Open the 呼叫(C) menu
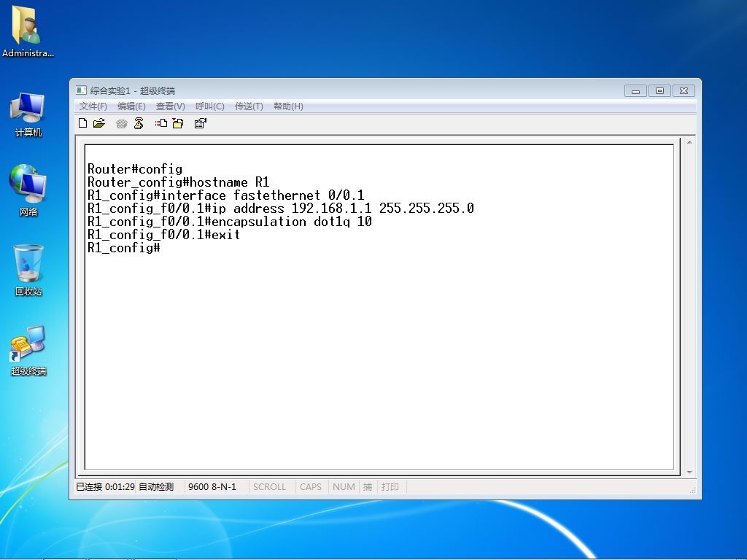This screenshot has height=560, width=747. click(209, 106)
